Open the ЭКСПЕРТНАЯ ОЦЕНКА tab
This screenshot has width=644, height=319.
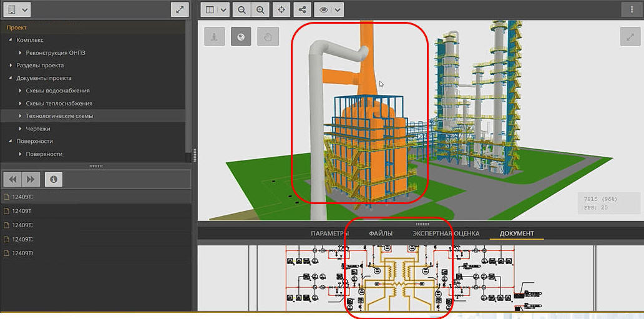point(446,233)
